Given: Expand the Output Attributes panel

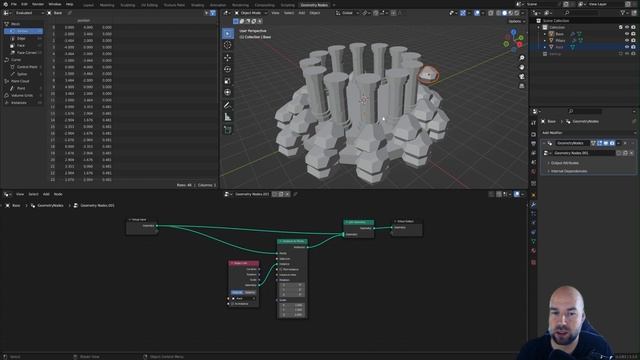Looking at the screenshot, I should pyautogui.click(x=564, y=163).
